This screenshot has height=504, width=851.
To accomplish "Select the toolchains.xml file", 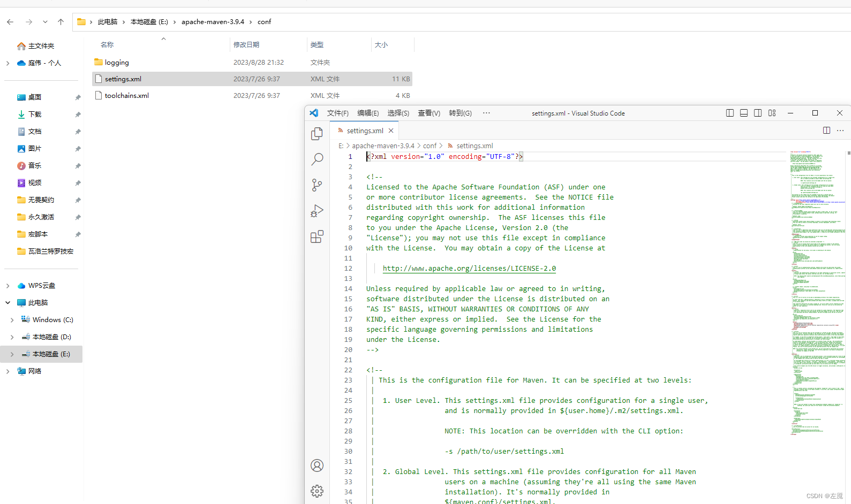I will tap(252, 95).
